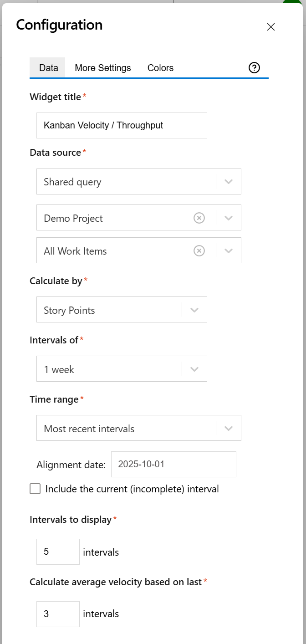Click the Widget title text field
306x644 pixels.
(x=122, y=125)
